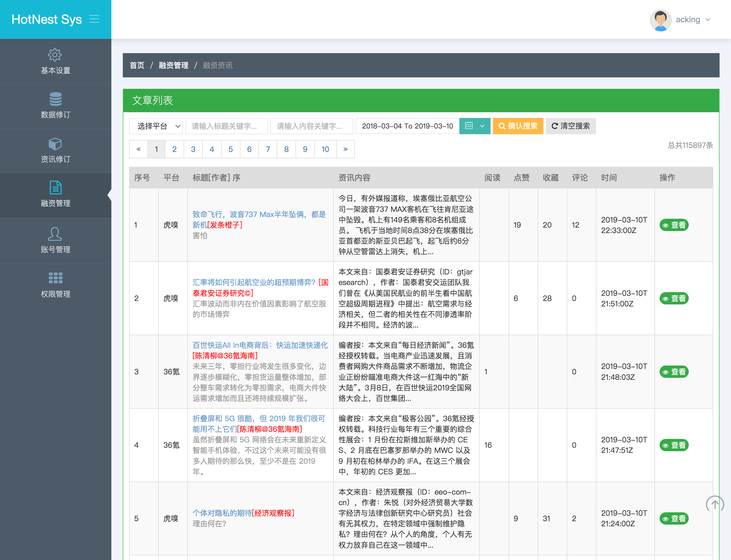Viewport: 731px width, 560px height.
Task: Click the calendar icon date picker
Action: tap(469, 126)
